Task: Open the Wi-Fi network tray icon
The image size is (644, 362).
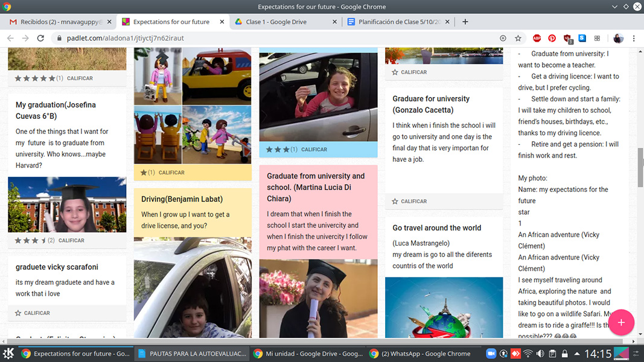Action: [x=528, y=354]
